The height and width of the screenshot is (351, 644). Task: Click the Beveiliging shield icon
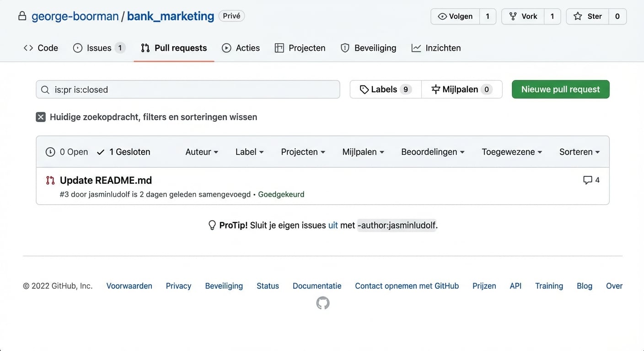pyautogui.click(x=344, y=48)
